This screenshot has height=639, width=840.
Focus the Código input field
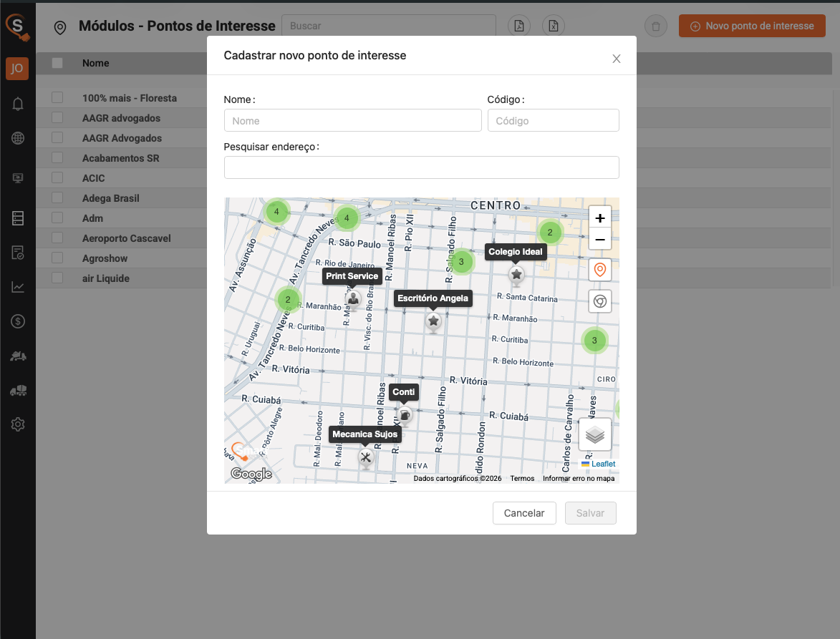[554, 120]
